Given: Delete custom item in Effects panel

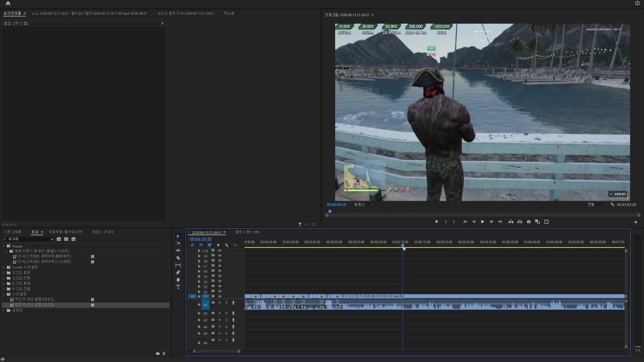Looking at the screenshot, I should click(x=164, y=353).
